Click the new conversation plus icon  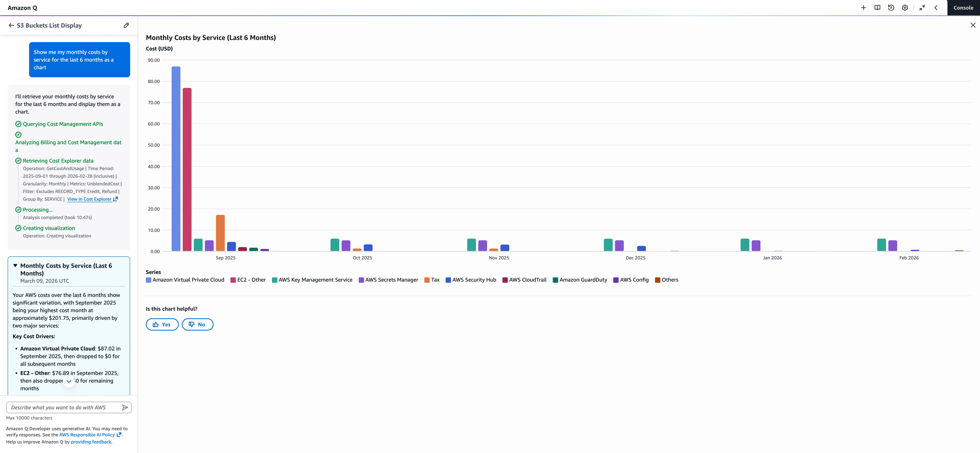click(x=863, y=8)
